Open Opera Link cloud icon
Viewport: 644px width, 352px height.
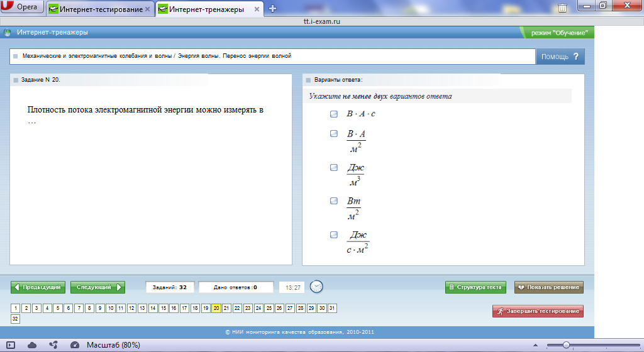pos(32,346)
